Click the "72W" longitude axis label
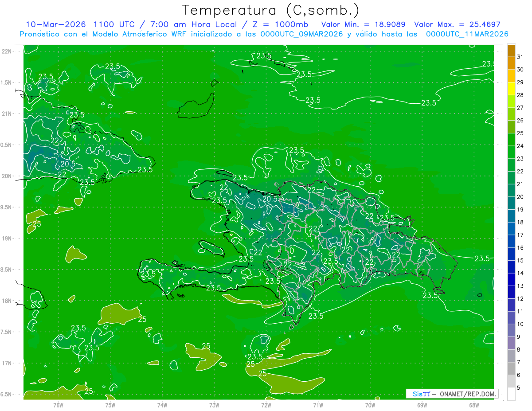This screenshot has height=411, width=532. click(266, 405)
